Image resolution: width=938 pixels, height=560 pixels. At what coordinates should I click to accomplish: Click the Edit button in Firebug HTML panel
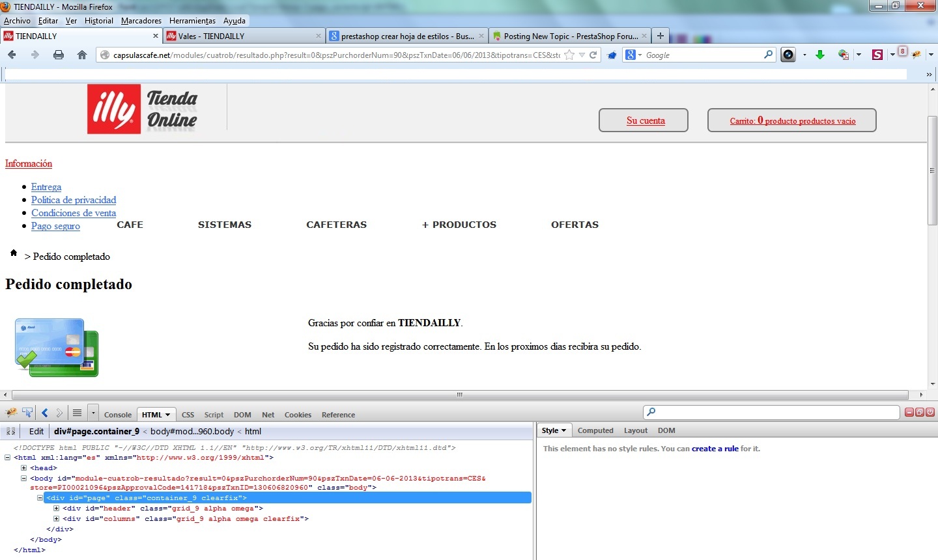pyautogui.click(x=36, y=431)
